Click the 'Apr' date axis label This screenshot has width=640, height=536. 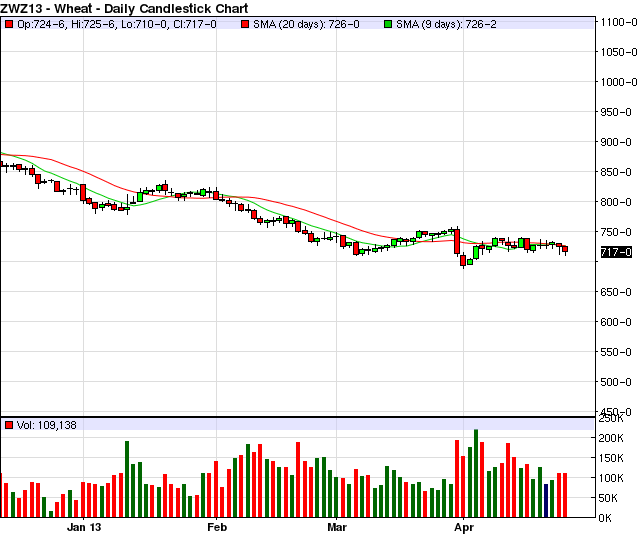(x=464, y=527)
